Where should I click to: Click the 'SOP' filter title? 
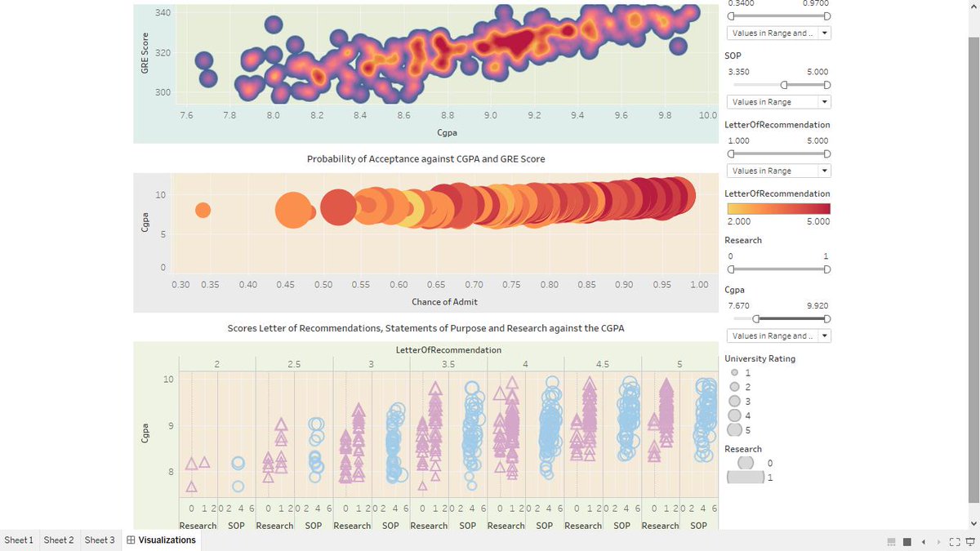coord(733,56)
